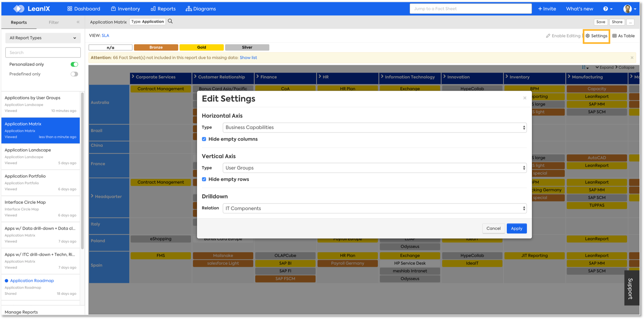Viewport: 644px width, 319px height.
Task: Open the Support side tab
Action: pos(631,288)
